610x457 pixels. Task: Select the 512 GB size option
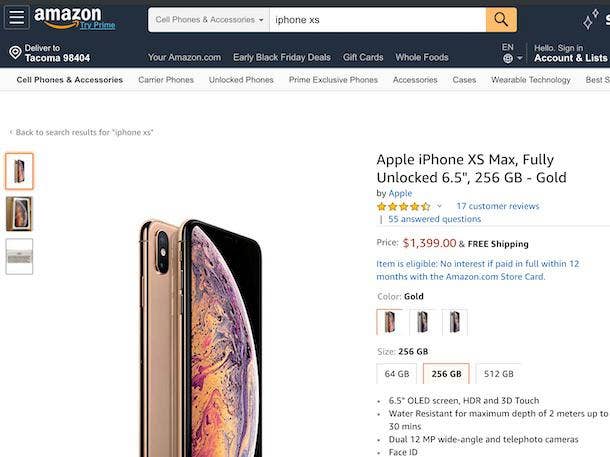[x=498, y=374]
